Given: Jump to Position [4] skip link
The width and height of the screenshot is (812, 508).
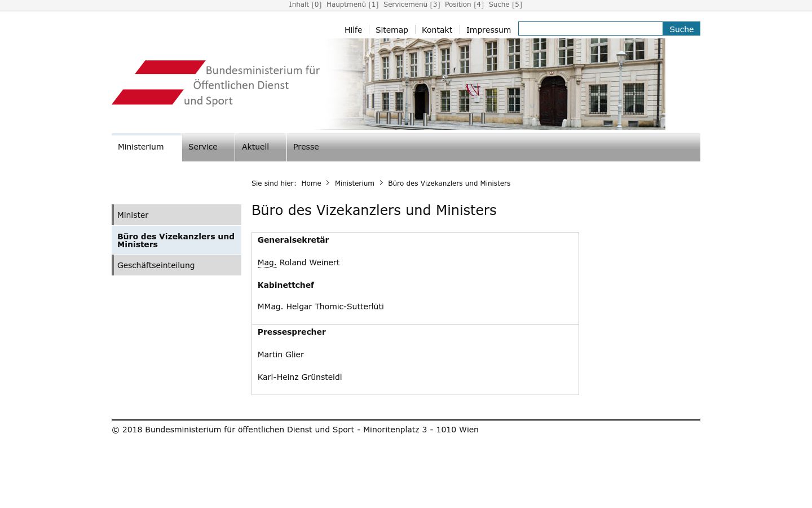Looking at the screenshot, I should point(464,5).
